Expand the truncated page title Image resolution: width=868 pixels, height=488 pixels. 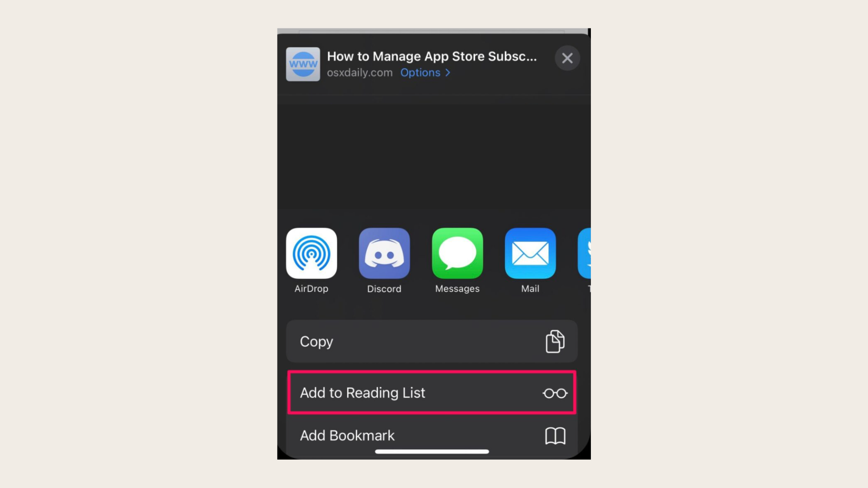coord(432,56)
